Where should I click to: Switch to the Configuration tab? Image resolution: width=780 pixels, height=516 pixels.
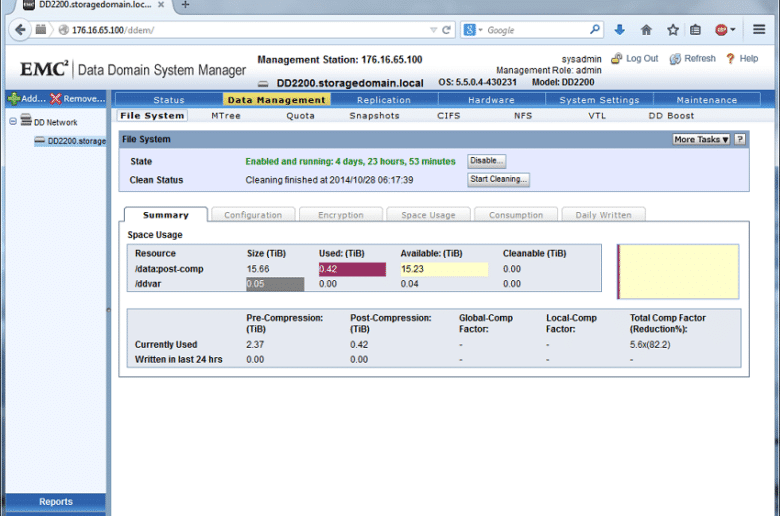click(253, 215)
